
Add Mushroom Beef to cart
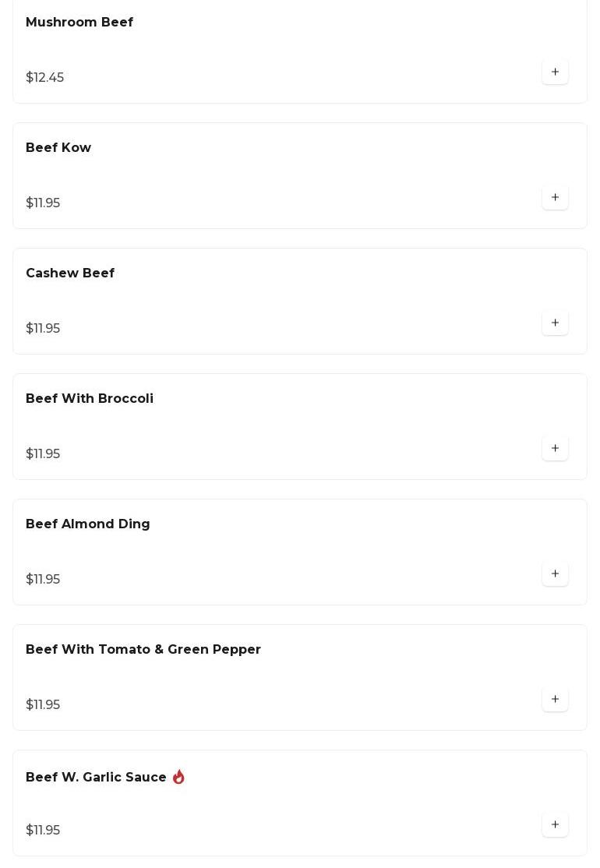(555, 72)
